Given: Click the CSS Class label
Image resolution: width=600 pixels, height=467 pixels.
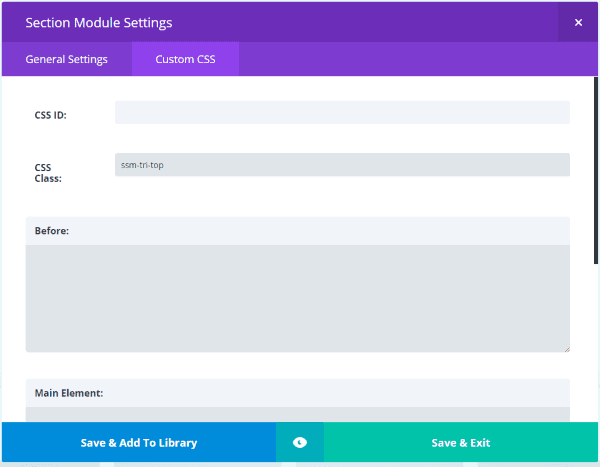Looking at the screenshot, I should tap(48, 173).
